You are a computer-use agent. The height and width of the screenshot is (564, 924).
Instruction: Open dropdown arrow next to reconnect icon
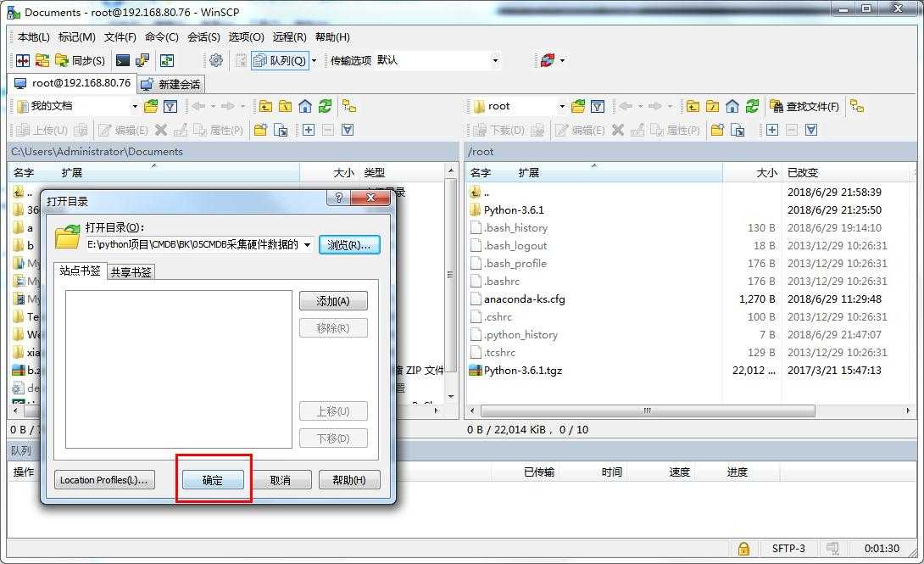pos(562,60)
